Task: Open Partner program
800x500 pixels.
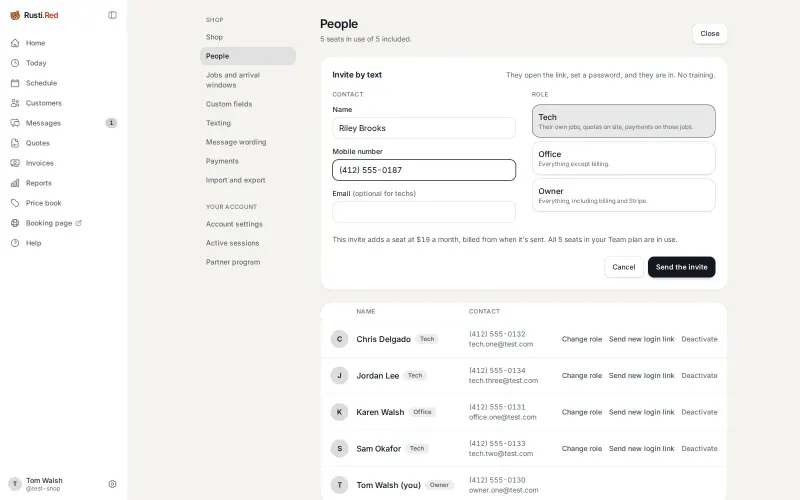Action: (x=247, y=262)
